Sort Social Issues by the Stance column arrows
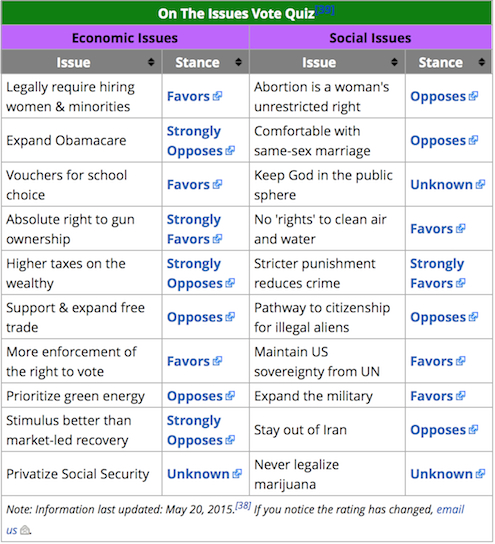Screen dimensions: 495x544 481,62
